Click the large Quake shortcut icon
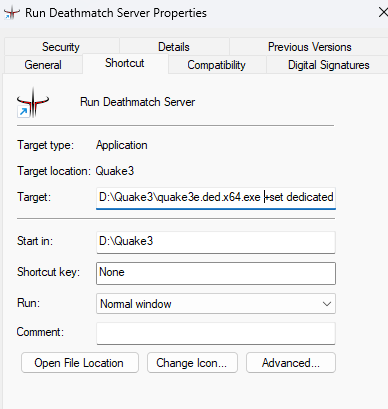 [x=33, y=102]
